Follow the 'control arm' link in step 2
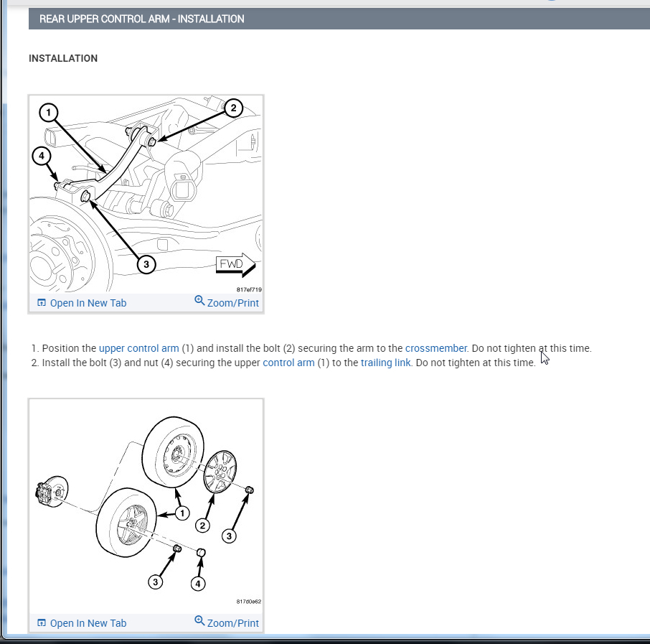650x644 pixels. tap(288, 363)
